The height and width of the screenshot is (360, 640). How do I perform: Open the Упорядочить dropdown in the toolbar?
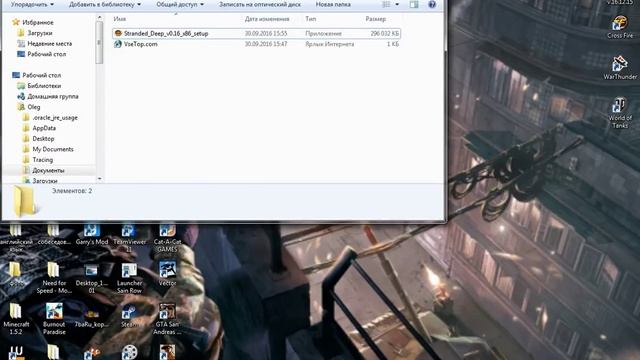[32, 4]
